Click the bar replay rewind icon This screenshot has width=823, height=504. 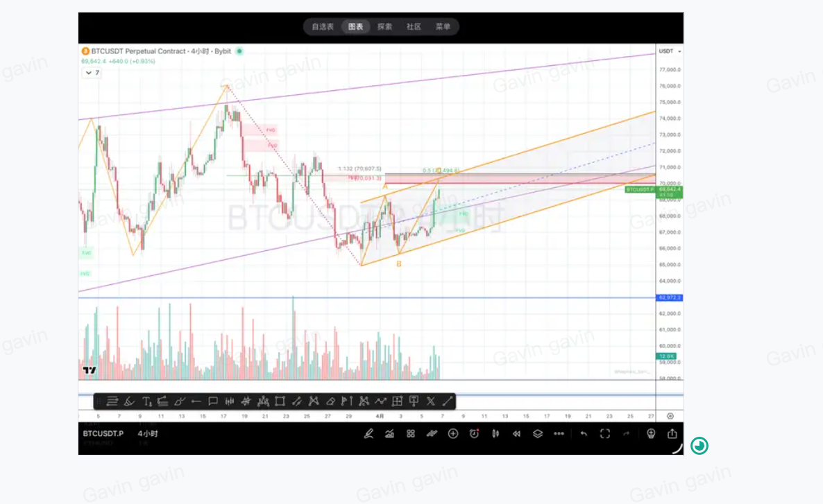click(516, 434)
